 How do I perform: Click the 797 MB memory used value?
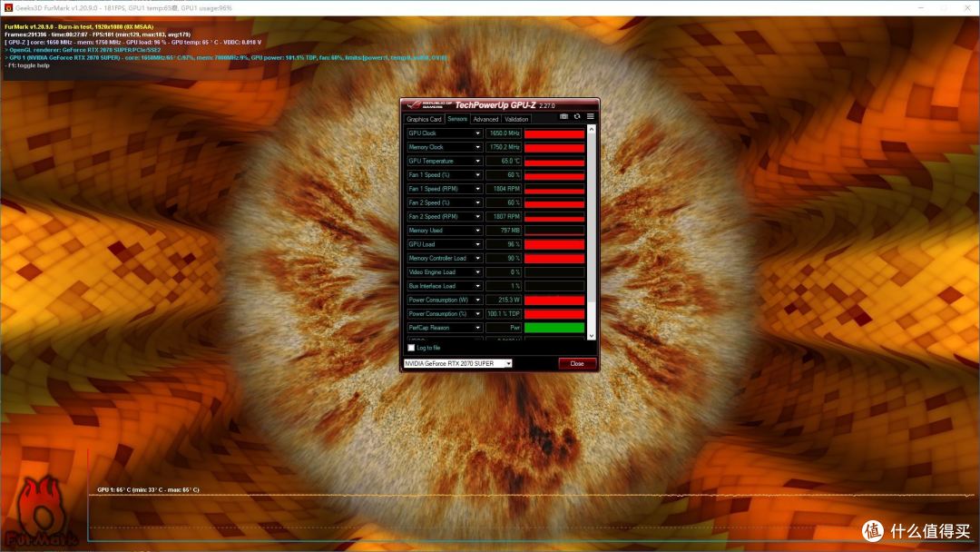504,230
